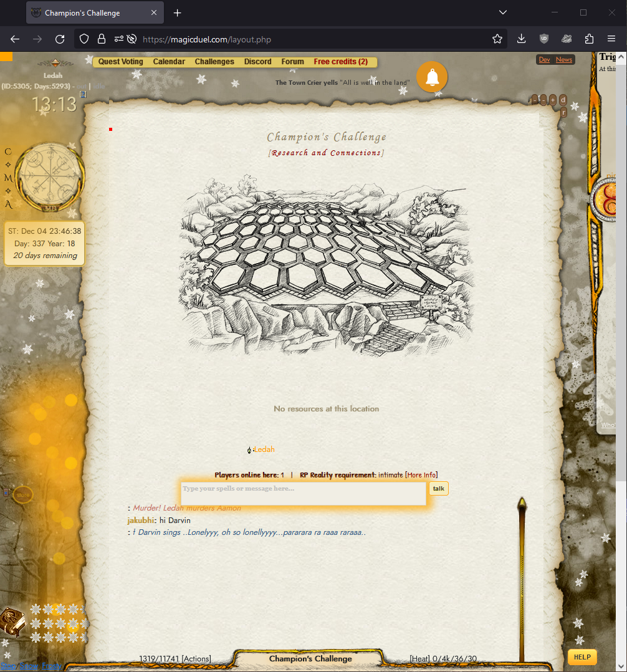The height and width of the screenshot is (672, 627).
Task: Bookmark this page with star icon
Action: (x=497, y=39)
